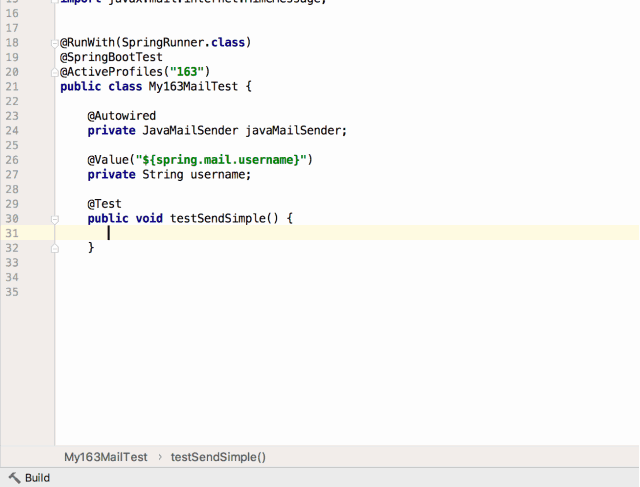The image size is (640, 487).
Task: Click the "163" profile string literal
Action: 184,72
